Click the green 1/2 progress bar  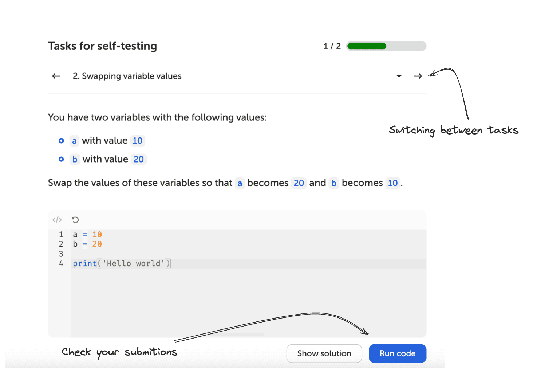[366, 46]
